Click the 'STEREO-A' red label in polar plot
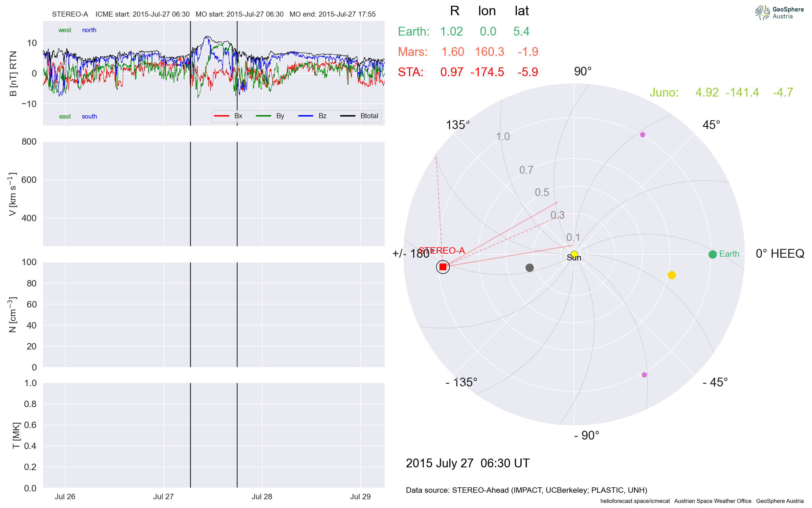 coord(442,251)
